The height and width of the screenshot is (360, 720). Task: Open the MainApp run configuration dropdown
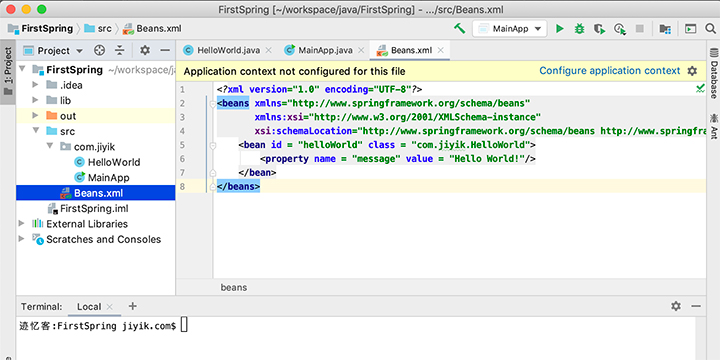tap(510, 29)
